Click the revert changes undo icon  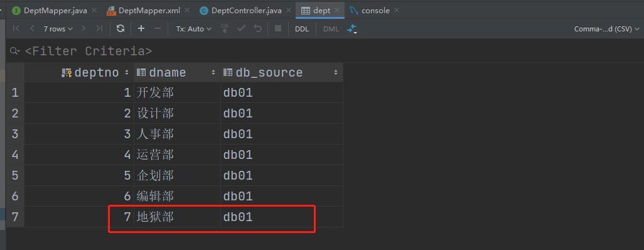(257, 28)
